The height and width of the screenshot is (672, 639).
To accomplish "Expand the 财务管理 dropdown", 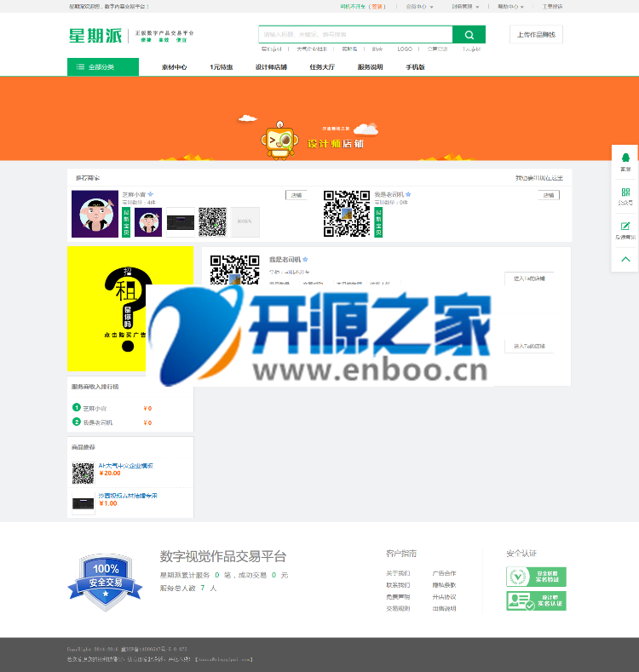I will 465,7.
